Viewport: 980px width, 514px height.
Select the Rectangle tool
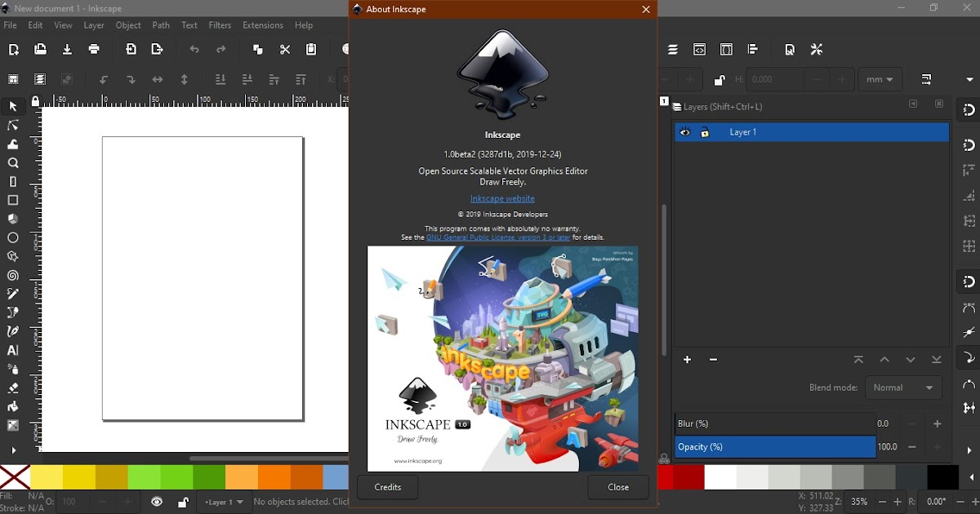[13, 201]
